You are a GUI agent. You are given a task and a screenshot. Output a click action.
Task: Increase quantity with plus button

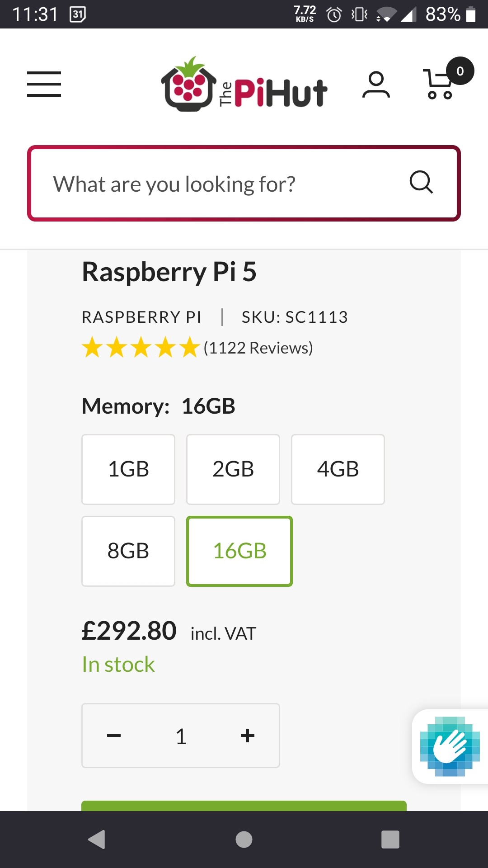248,736
